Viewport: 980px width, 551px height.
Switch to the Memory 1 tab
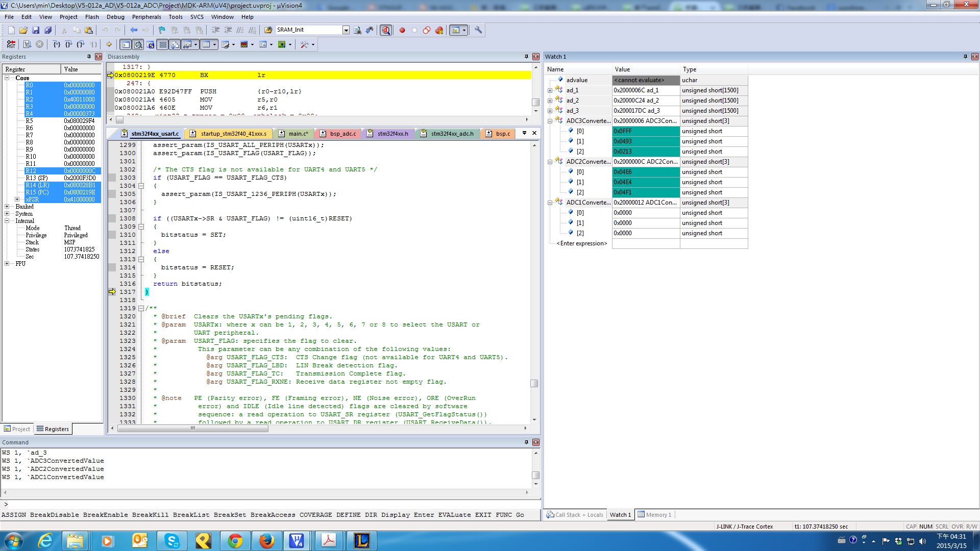pyautogui.click(x=655, y=515)
